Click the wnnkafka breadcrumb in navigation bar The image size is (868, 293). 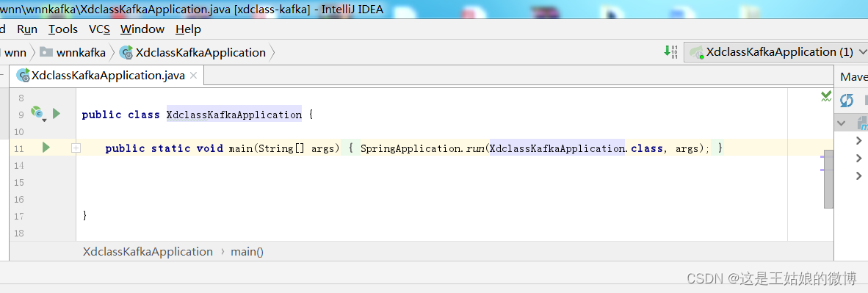81,53
